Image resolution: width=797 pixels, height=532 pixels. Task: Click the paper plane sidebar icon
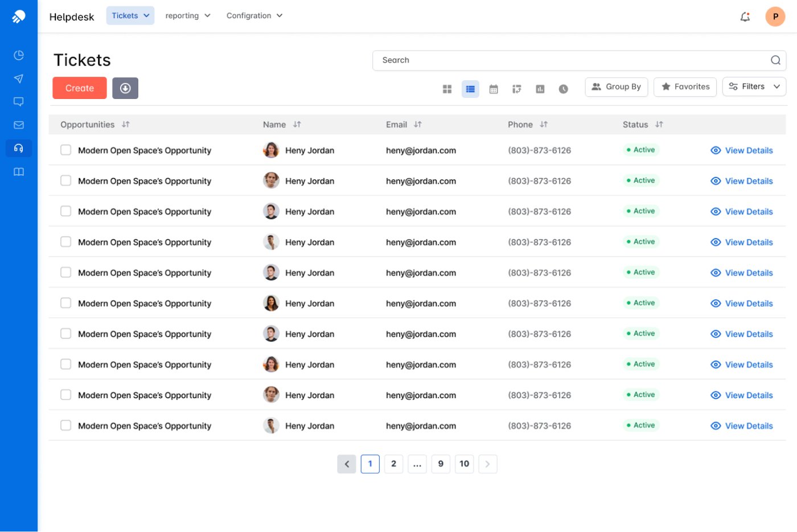tap(19, 79)
